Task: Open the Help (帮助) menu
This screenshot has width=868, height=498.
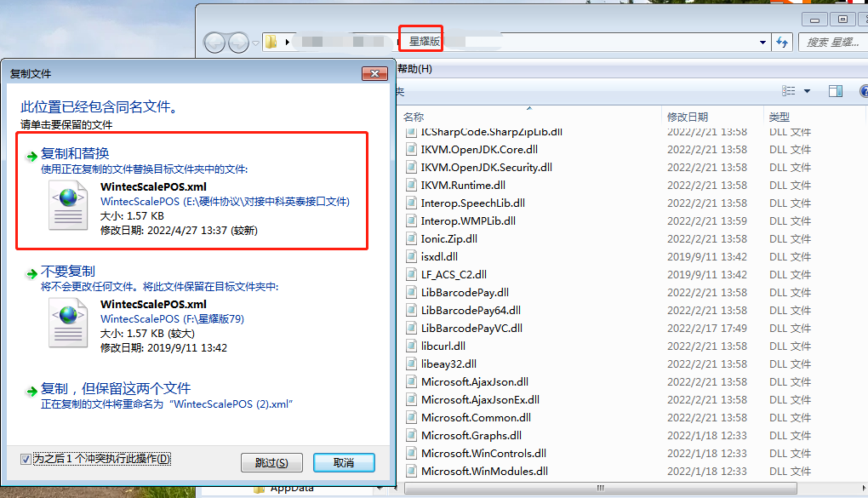Action: pyautogui.click(x=414, y=69)
